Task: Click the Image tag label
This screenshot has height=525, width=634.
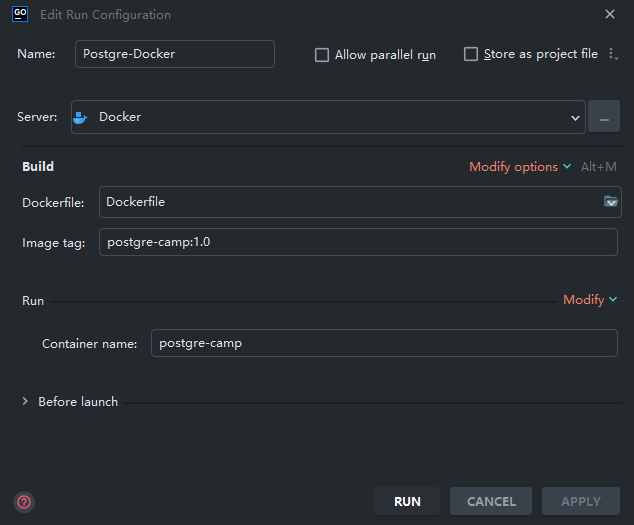Action: pos(53,243)
